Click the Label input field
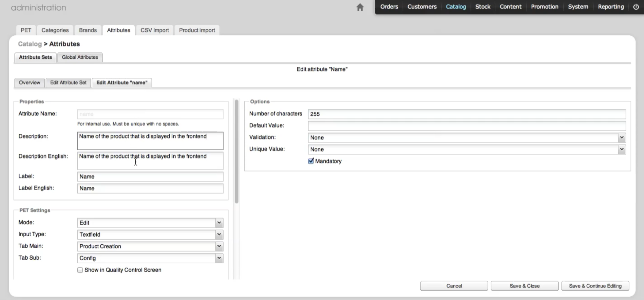The image size is (644, 300). tap(150, 176)
